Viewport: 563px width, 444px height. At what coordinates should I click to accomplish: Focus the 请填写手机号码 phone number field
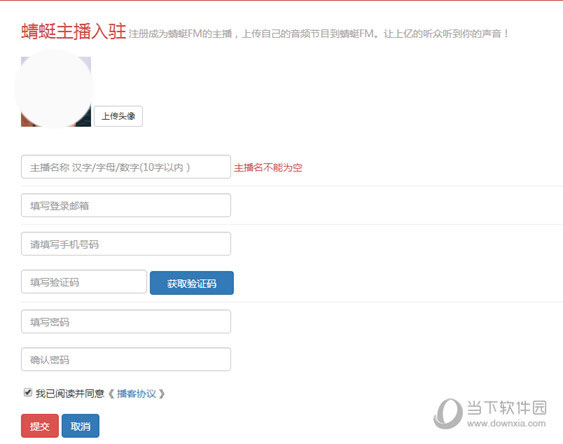point(126,244)
